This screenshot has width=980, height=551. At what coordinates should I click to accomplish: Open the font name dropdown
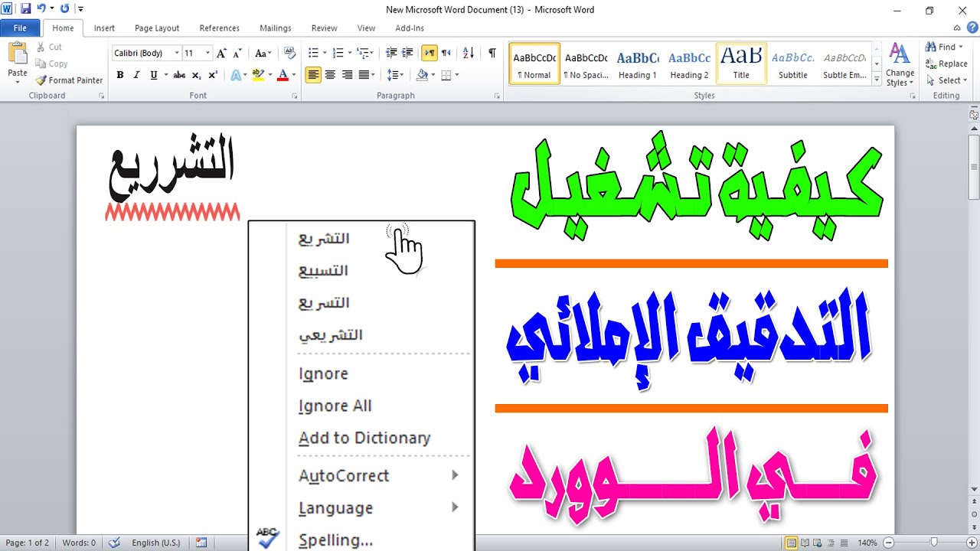177,53
